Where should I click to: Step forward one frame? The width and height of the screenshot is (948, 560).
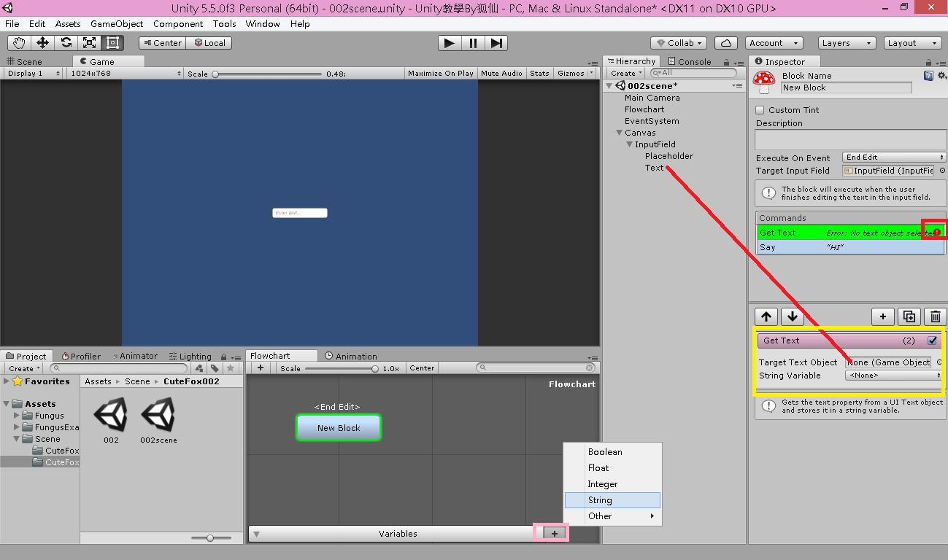point(496,43)
